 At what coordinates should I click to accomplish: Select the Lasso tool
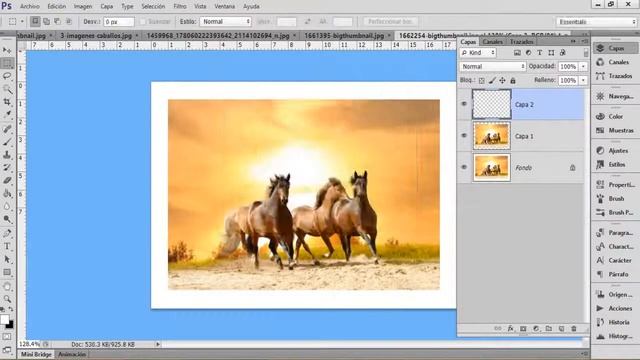tap(7, 76)
